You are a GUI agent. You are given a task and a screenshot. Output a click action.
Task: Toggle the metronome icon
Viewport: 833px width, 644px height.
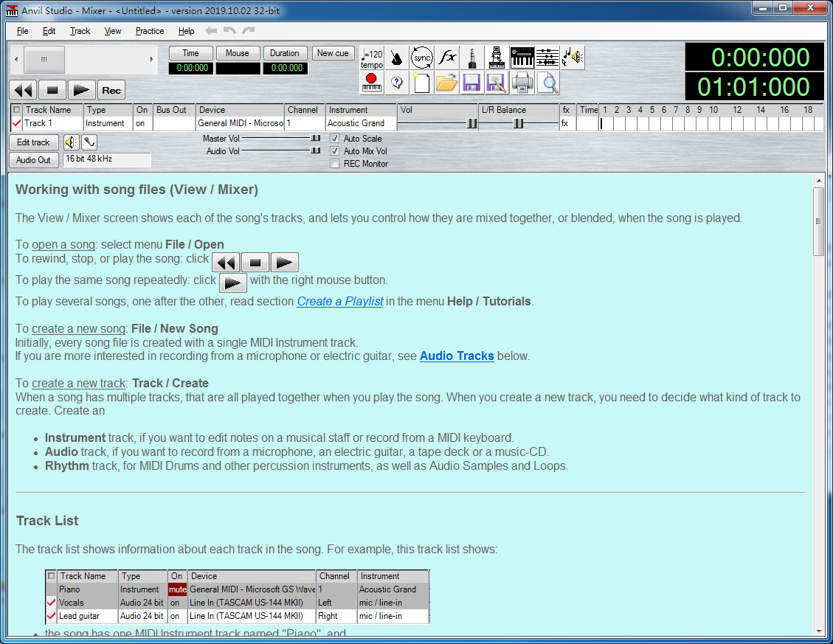pos(396,58)
